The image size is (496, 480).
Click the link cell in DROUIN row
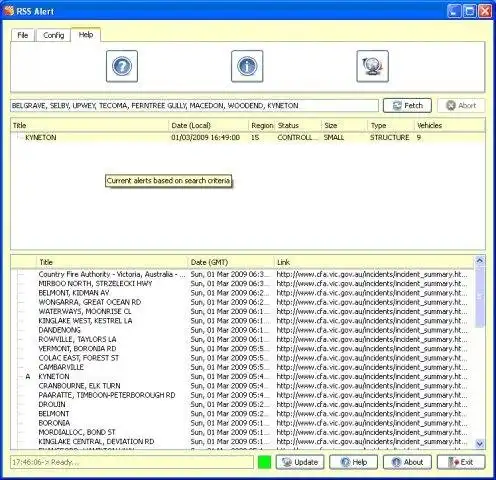pos(372,405)
